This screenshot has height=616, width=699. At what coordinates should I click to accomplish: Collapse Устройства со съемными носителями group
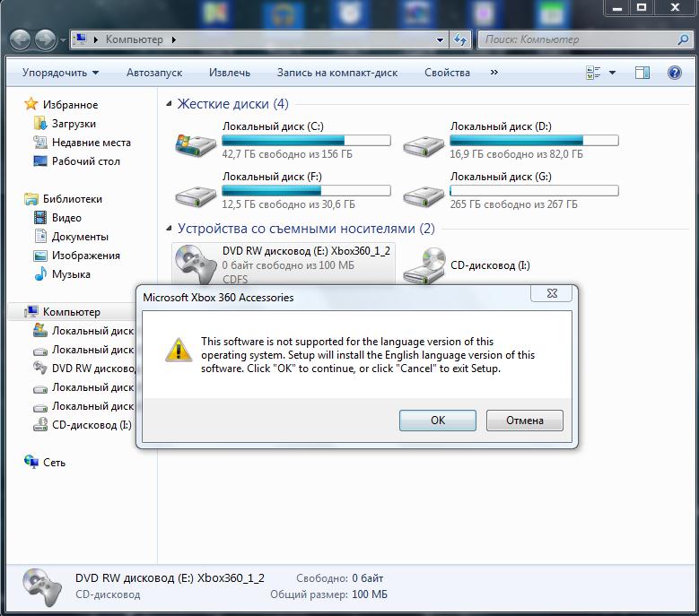pos(169,229)
